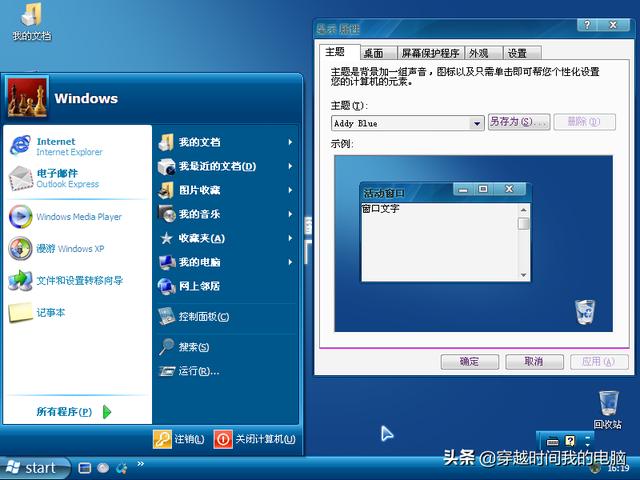
Task: Expand 所有程序 all programs list
Action: click(x=73, y=411)
